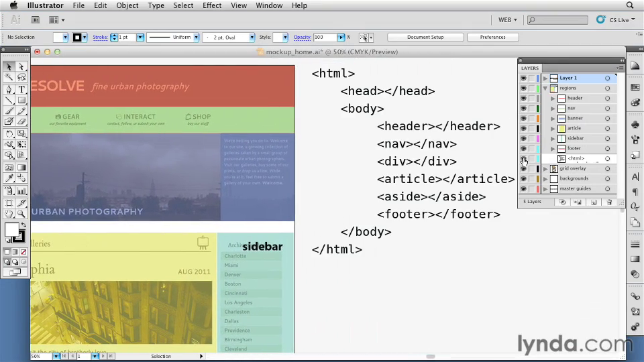Viewport: 644px width, 362px height.
Task: Select the Eyedropper tool
Action: pyautogui.click(x=9, y=178)
